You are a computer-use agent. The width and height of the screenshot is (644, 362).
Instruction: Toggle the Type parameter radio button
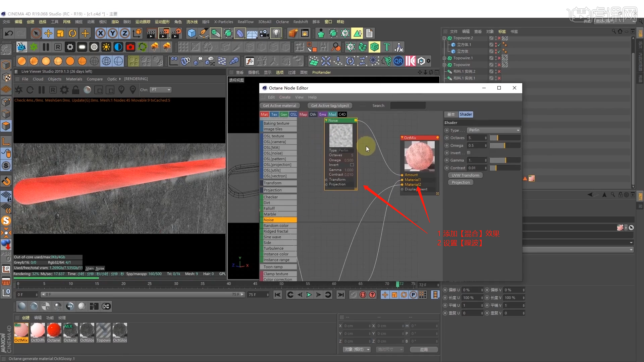447,130
